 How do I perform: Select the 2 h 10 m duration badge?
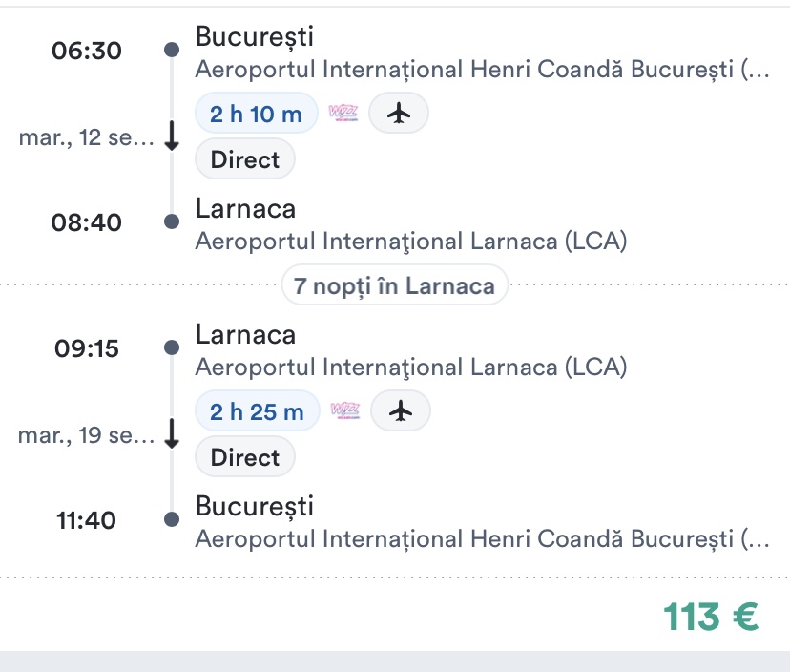click(x=256, y=115)
